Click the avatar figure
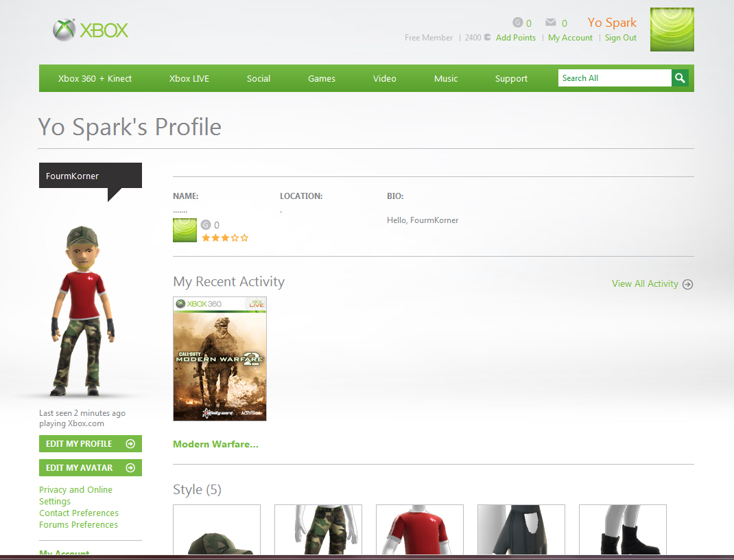The image size is (734, 560). click(82, 311)
